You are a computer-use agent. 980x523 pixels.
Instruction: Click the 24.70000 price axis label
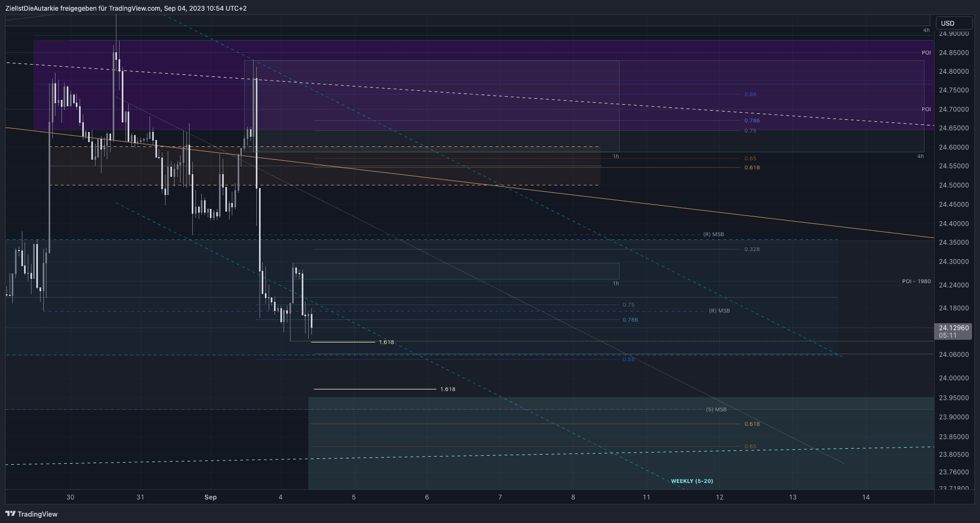pyautogui.click(x=953, y=110)
